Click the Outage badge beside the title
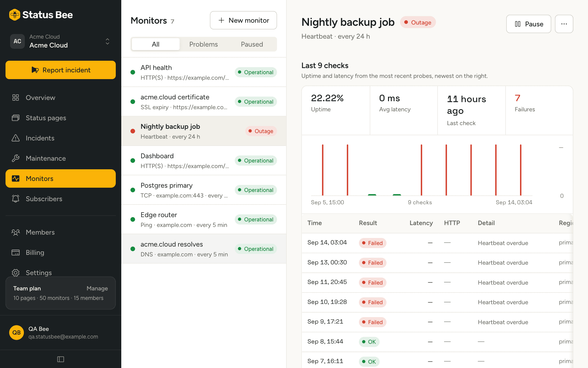The width and height of the screenshot is (588, 368). [x=418, y=22]
